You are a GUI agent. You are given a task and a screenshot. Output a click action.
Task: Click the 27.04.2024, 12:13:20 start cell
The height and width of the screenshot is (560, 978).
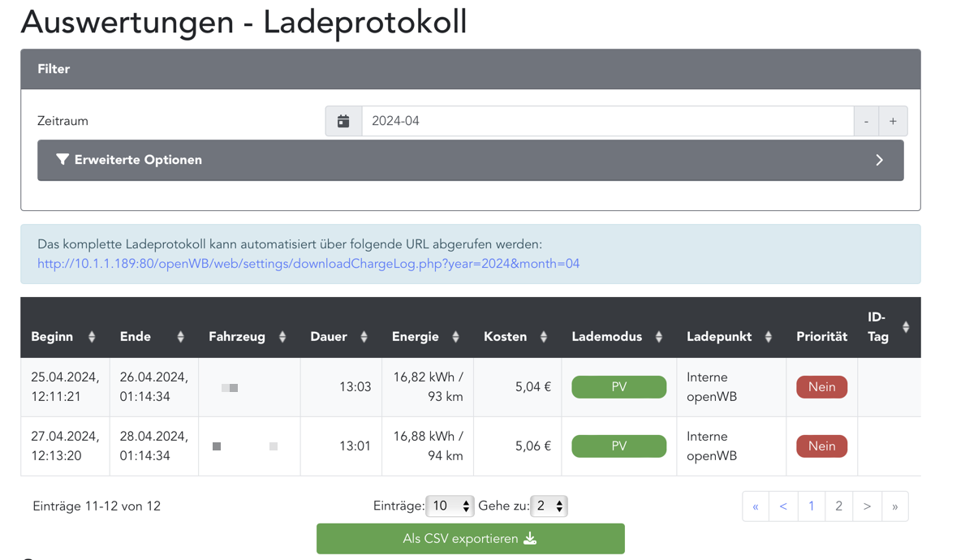pyautogui.click(x=65, y=446)
